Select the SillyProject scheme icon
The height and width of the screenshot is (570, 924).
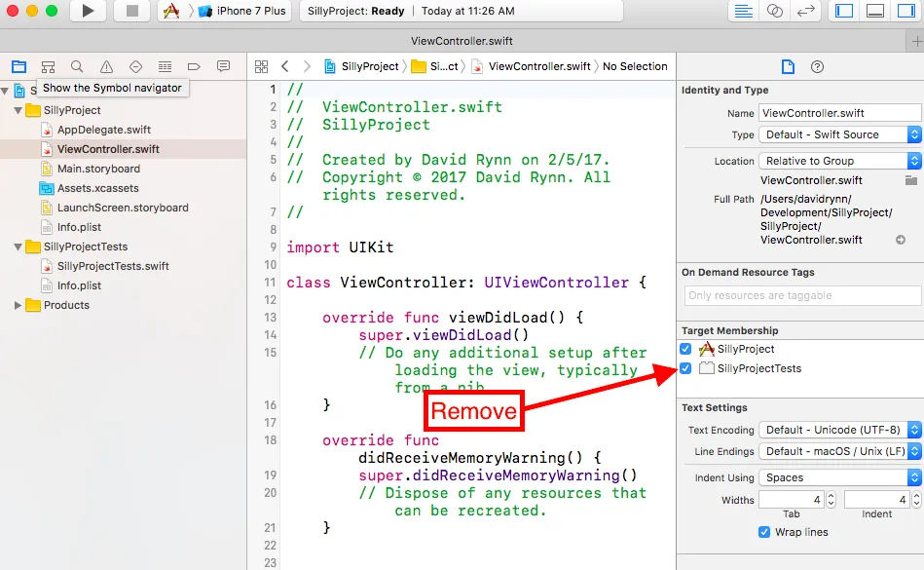[x=171, y=11]
